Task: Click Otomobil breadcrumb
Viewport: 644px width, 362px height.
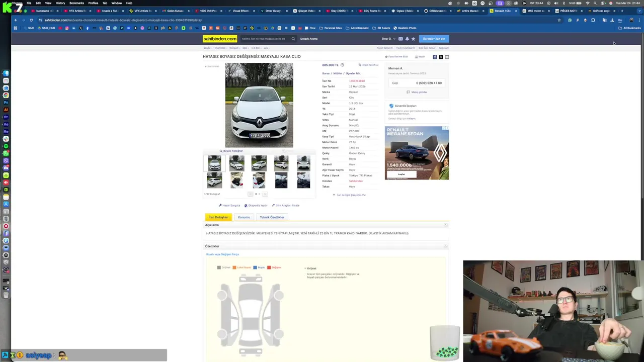Action: click(220, 48)
